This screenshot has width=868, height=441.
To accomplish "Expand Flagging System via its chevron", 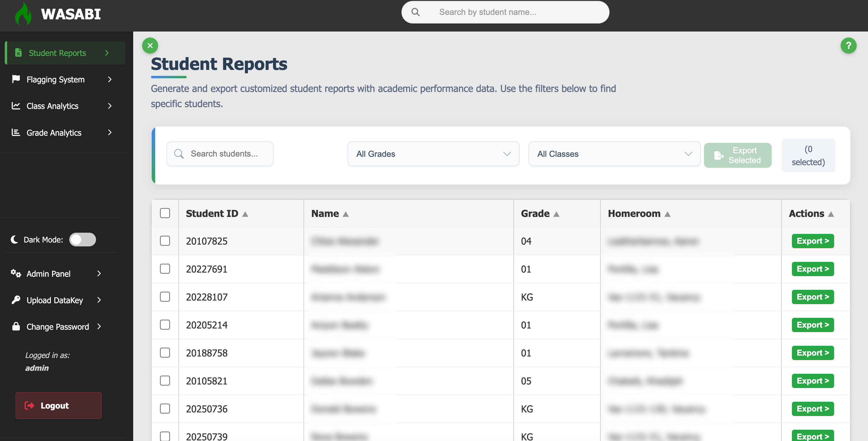I will (x=109, y=79).
